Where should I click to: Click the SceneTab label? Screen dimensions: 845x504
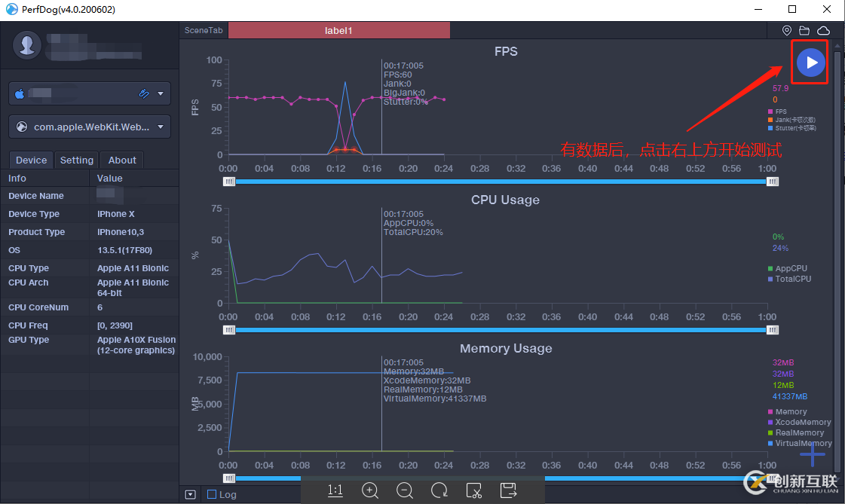coord(204,30)
